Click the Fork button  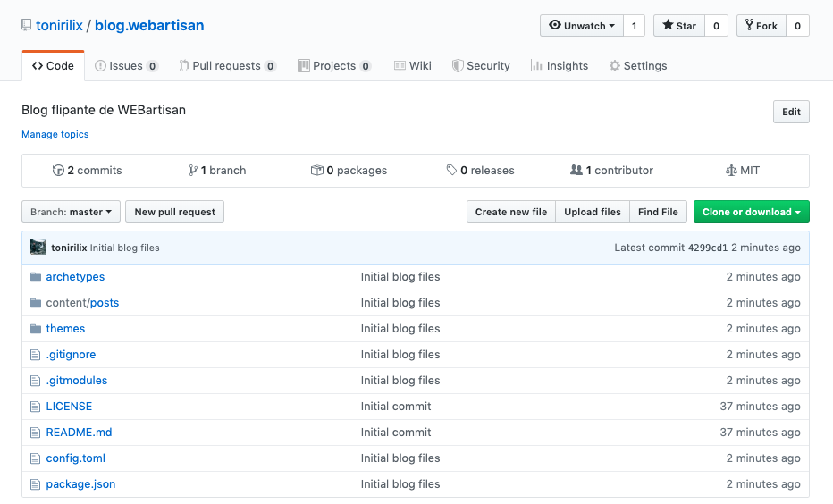click(761, 26)
